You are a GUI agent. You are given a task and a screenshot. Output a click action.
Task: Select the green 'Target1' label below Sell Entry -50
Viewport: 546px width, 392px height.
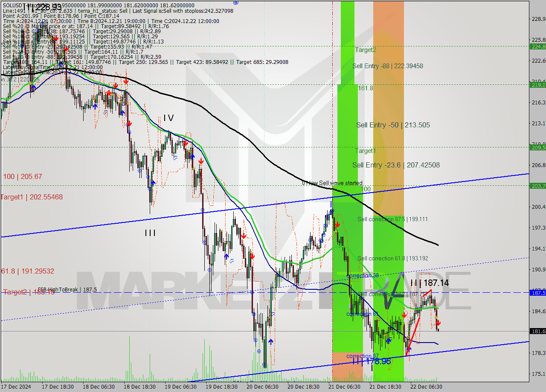coord(366,151)
